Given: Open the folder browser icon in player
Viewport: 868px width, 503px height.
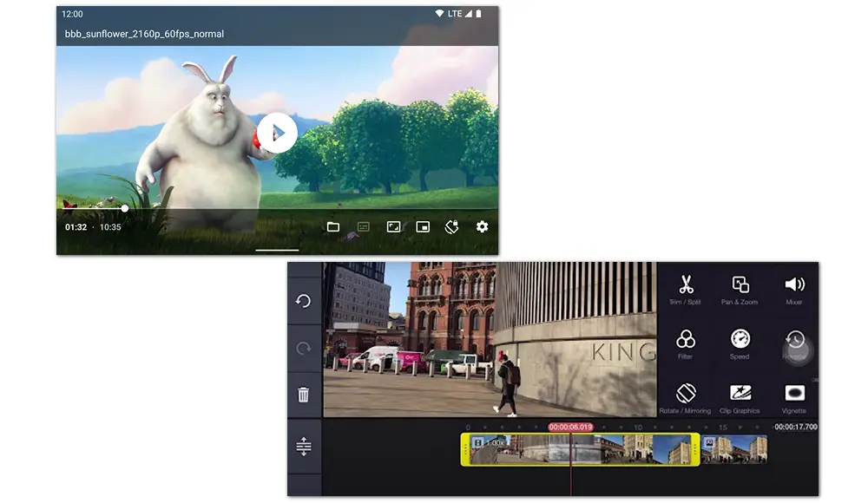Looking at the screenshot, I should click(333, 227).
